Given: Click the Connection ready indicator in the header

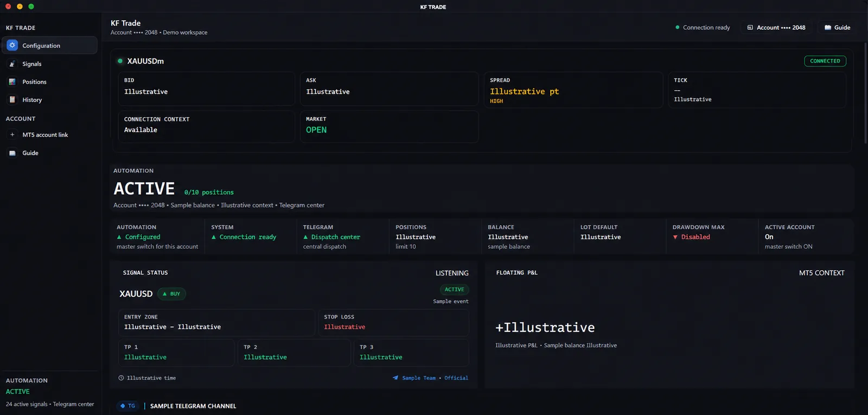Looking at the screenshot, I should pos(703,28).
